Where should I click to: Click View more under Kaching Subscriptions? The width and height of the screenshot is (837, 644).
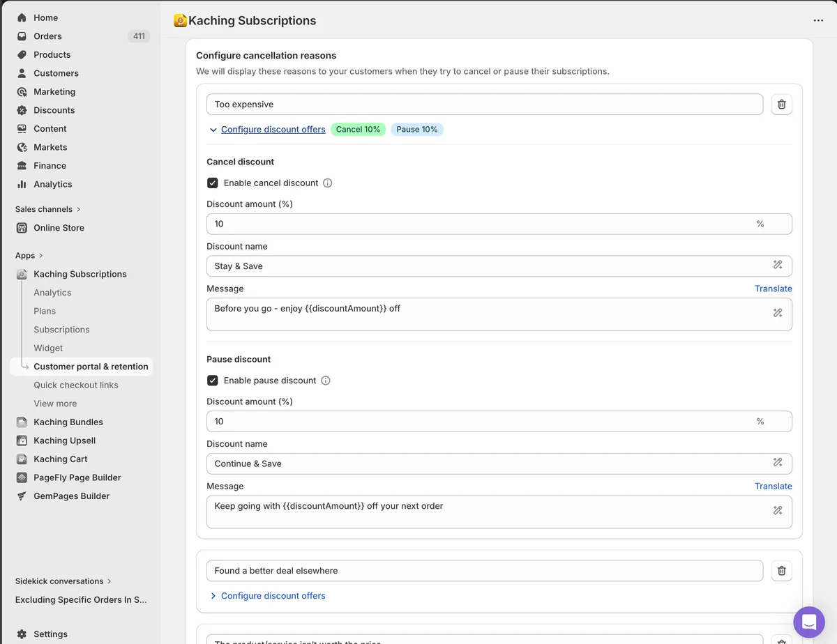[x=55, y=404]
